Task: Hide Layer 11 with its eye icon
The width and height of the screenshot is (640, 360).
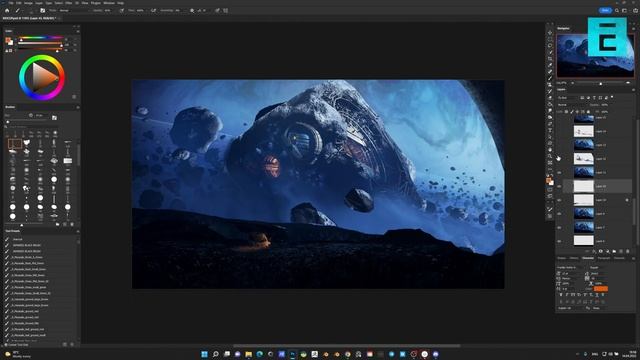Action: [x=559, y=173]
